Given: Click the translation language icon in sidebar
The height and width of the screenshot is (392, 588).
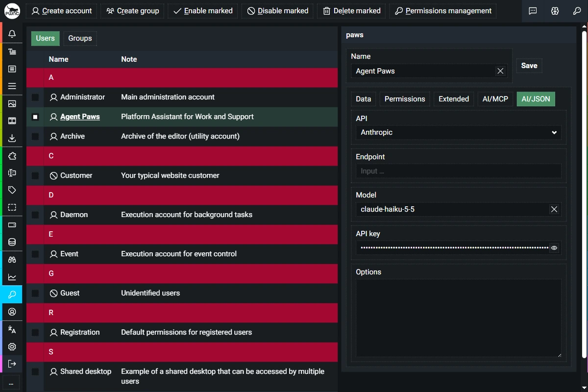Looking at the screenshot, I should [12, 329].
